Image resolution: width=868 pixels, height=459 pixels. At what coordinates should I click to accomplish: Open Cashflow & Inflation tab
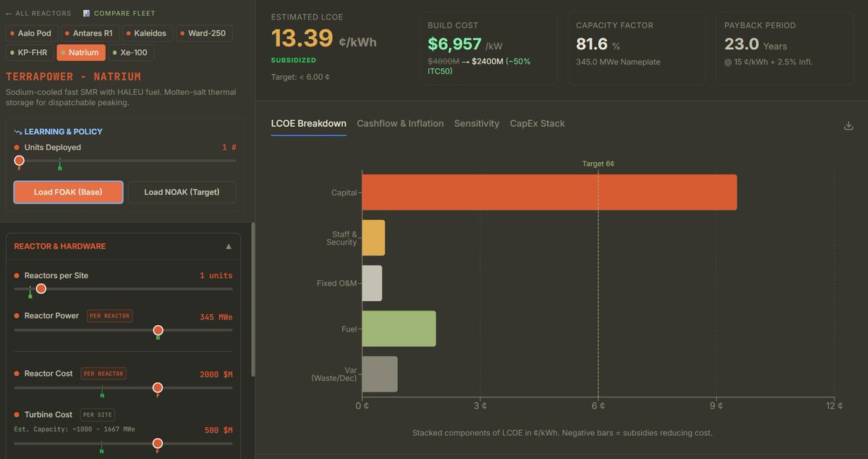[x=400, y=124]
